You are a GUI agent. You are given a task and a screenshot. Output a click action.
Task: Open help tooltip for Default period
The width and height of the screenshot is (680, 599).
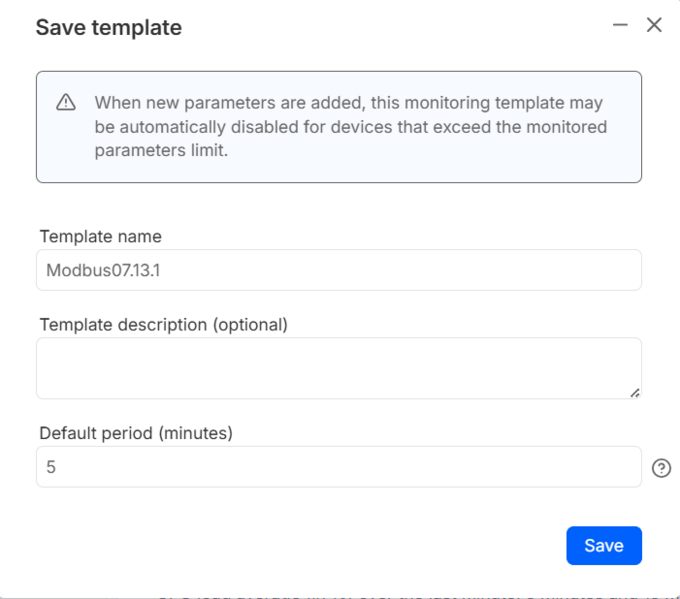[x=661, y=468]
